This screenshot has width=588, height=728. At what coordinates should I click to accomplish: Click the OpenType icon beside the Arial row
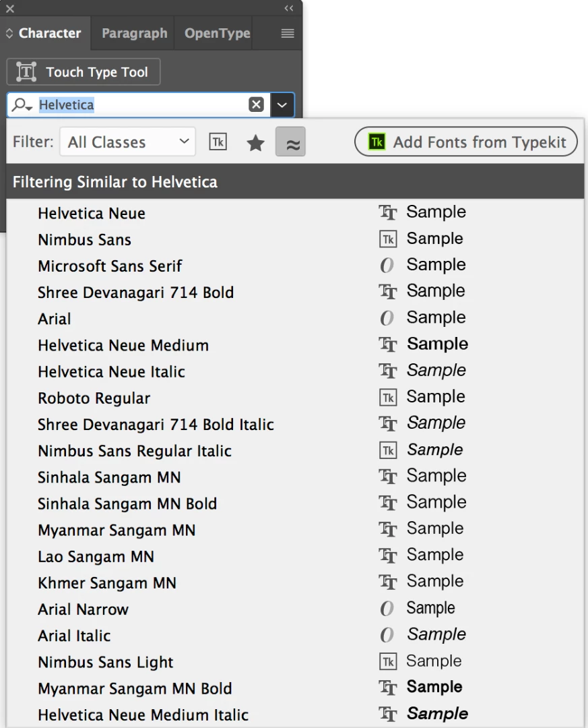coord(387,318)
